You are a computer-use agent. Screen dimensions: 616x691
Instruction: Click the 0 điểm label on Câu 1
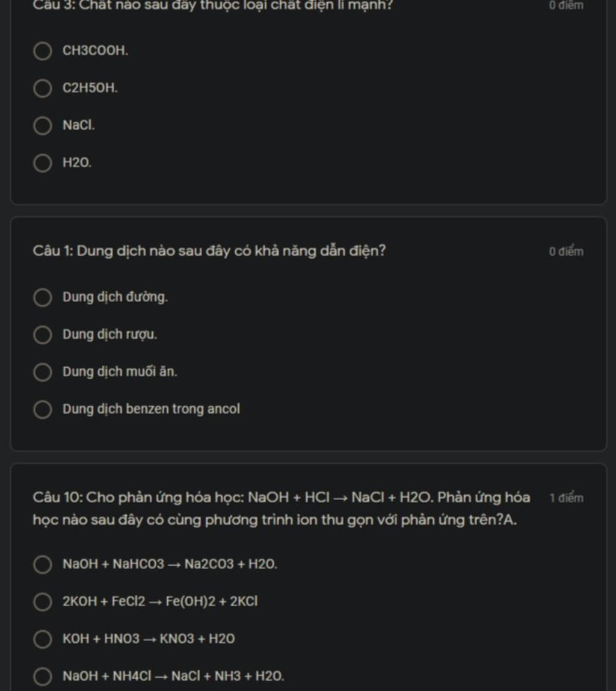pyautogui.click(x=566, y=252)
